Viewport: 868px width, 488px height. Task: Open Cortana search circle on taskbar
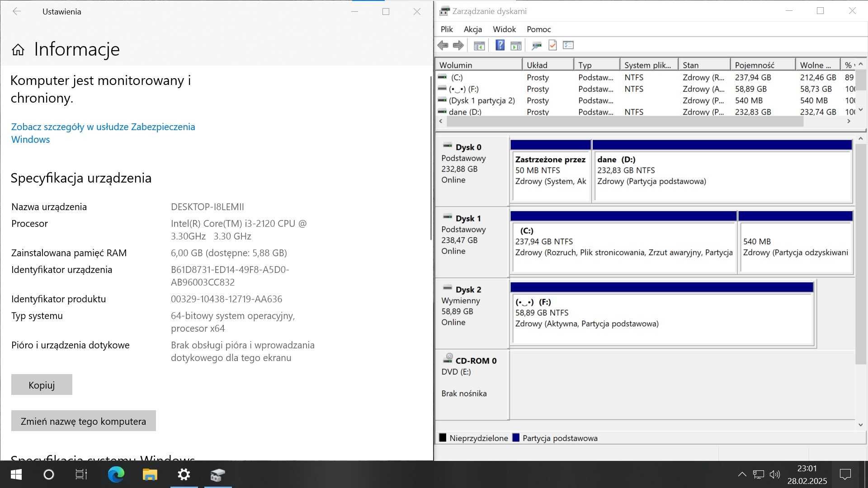point(48,474)
